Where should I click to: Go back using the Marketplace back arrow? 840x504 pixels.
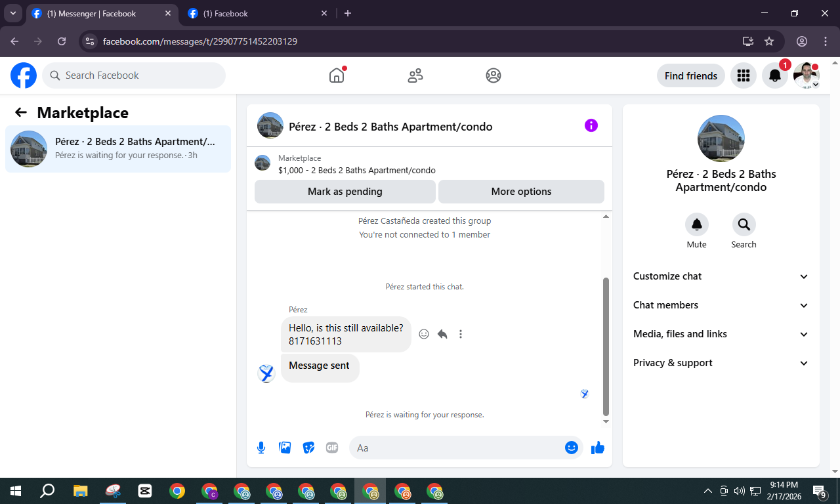point(21,112)
